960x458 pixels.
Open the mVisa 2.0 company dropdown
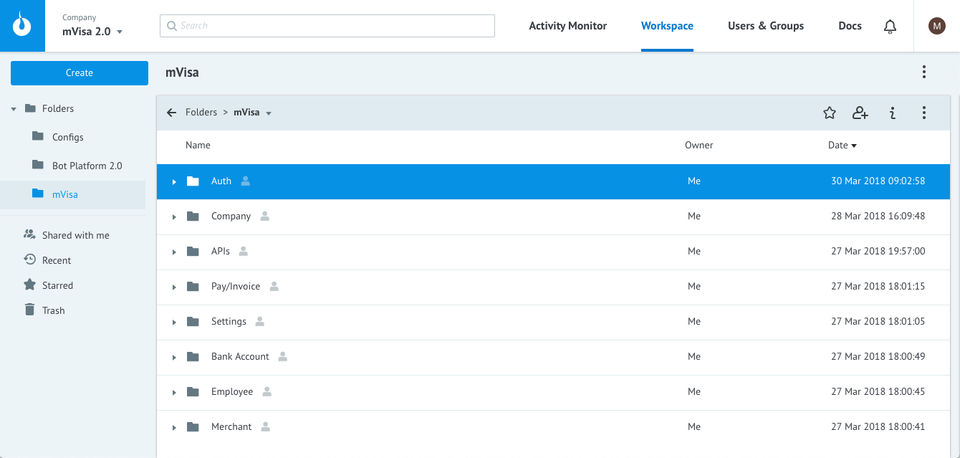[x=120, y=32]
